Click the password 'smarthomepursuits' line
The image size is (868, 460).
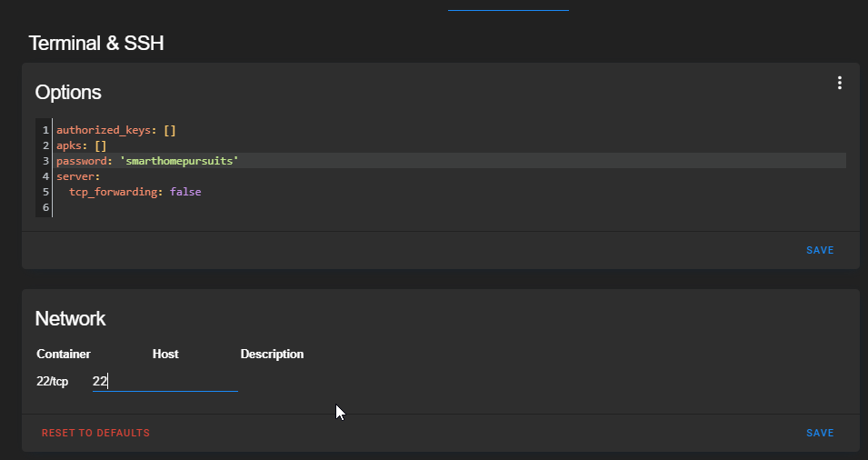[451, 161]
